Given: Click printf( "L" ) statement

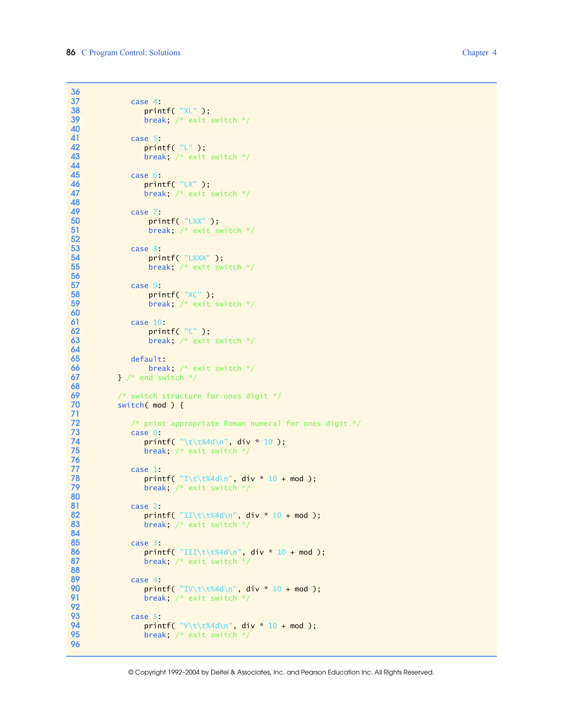Looking at the screenshot, I should (x=175, y=148).
